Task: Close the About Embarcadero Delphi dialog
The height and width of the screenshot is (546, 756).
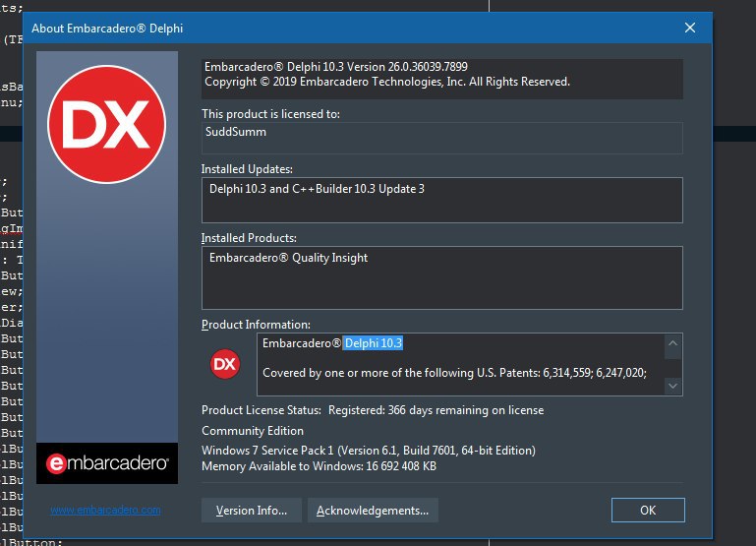Action: 690,28
